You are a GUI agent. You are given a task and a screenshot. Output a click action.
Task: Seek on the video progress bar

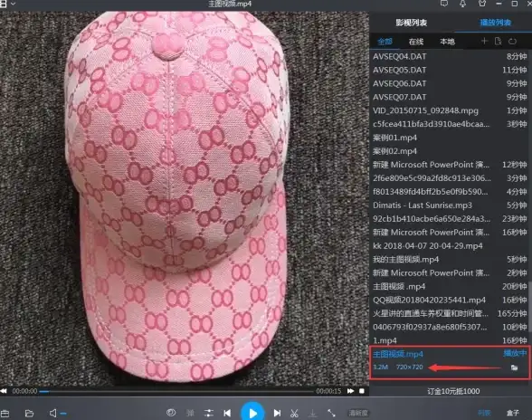tap(176, 391)
